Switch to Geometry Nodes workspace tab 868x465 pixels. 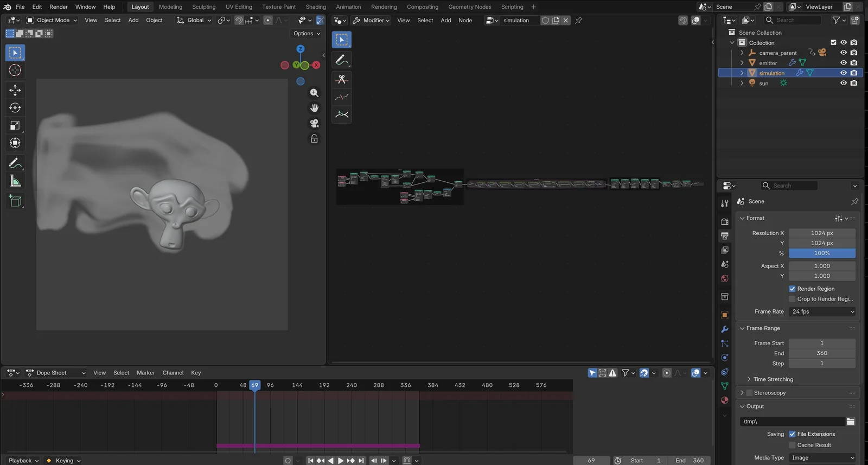(470, 7)
